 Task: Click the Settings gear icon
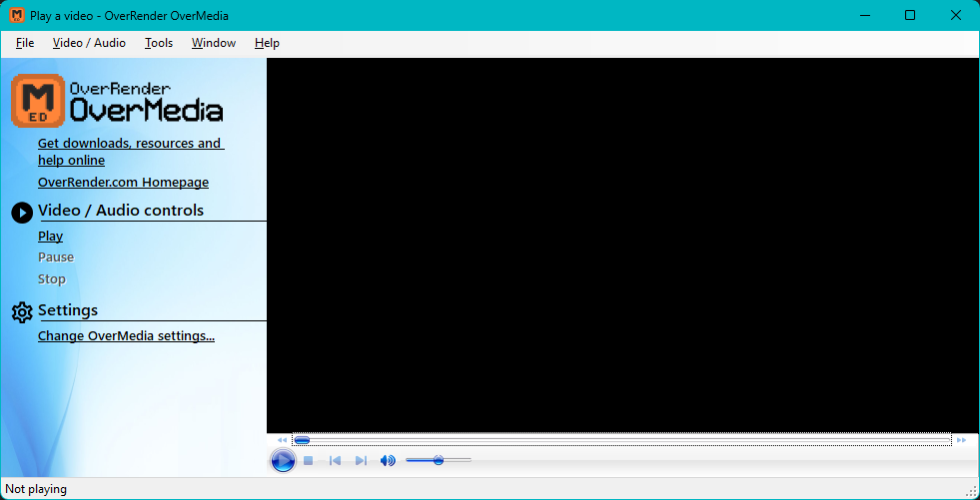22,312
